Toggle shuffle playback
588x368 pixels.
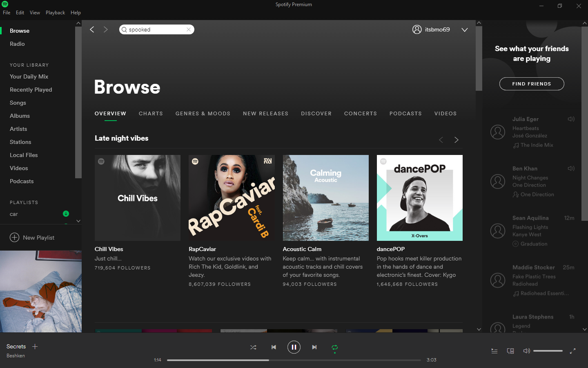click(x=253, y=347)
